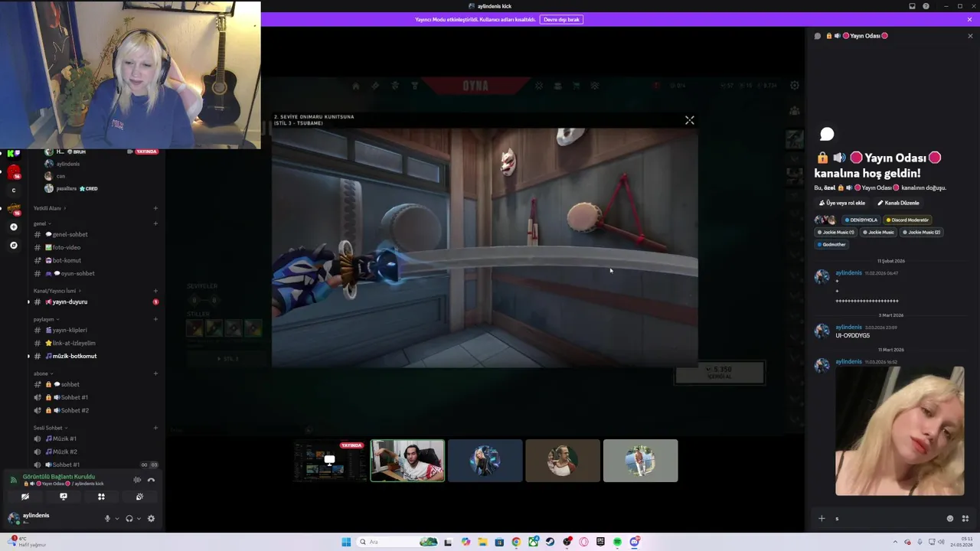This screenshot has width=980, height=551.
Task: Close the knife preview with the X
Action: [x=690, y=120]
